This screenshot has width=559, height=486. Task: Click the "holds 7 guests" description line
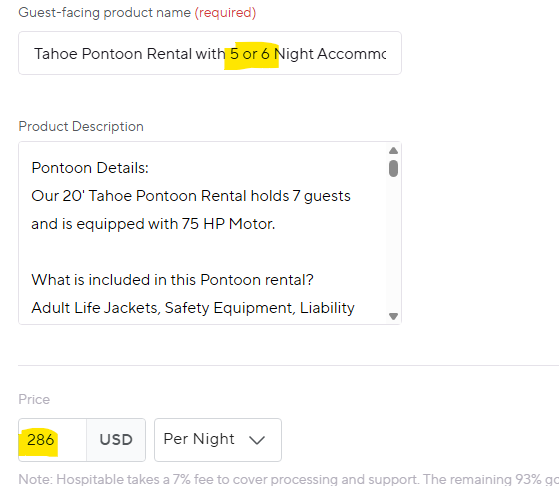tap(191, 196)
